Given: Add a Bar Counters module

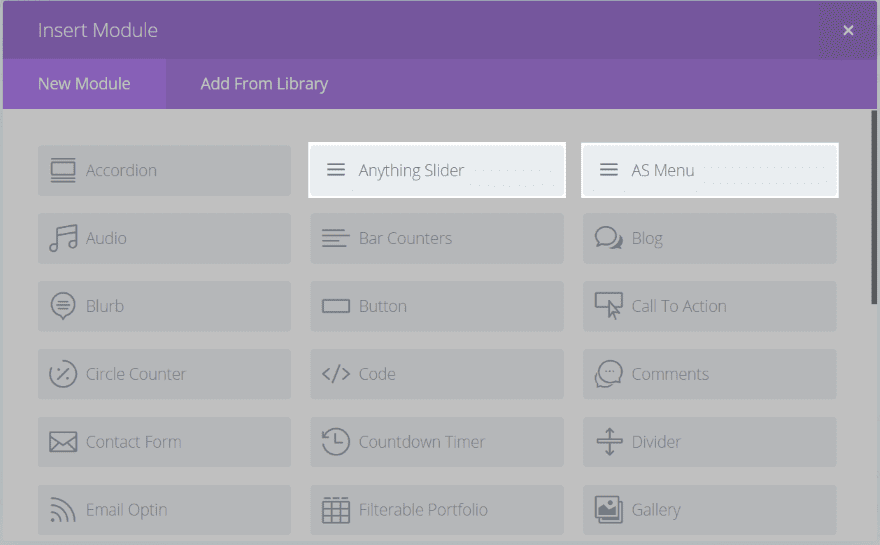Looking at the screenshot, I should point(437,239).
